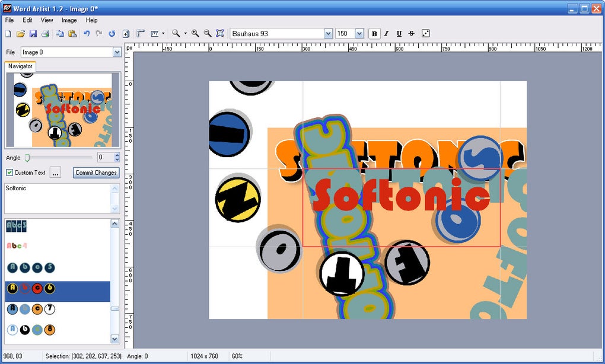Open the font size 150 dropdown

point(359,34)
